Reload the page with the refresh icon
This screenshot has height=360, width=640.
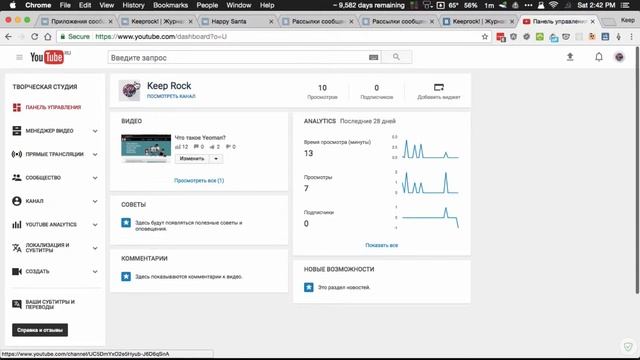coord(35,37)
